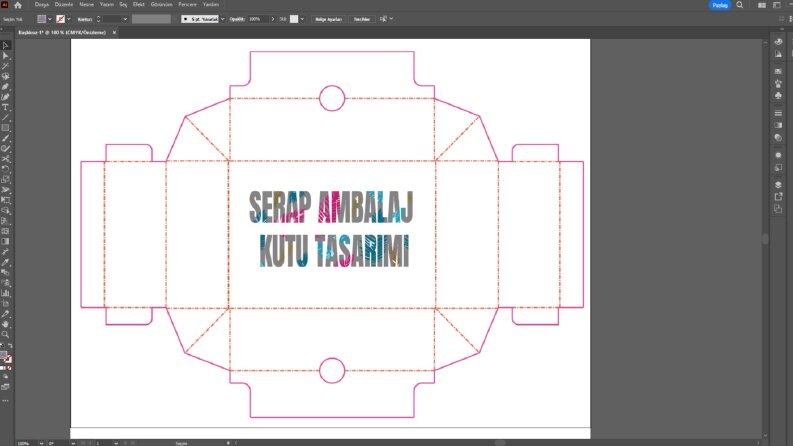
Task: Open the Symbols panel icon
Action: pyautogui.click(x=778, y=96)
